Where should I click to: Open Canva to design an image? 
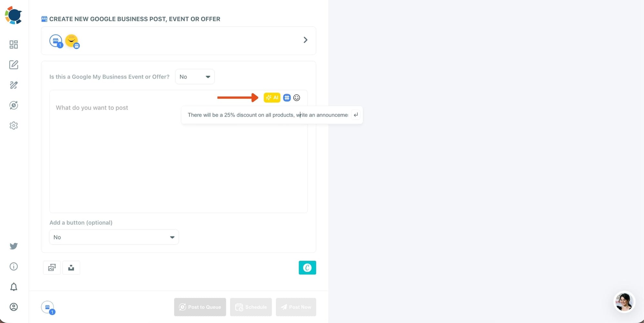tap(307, 268)
